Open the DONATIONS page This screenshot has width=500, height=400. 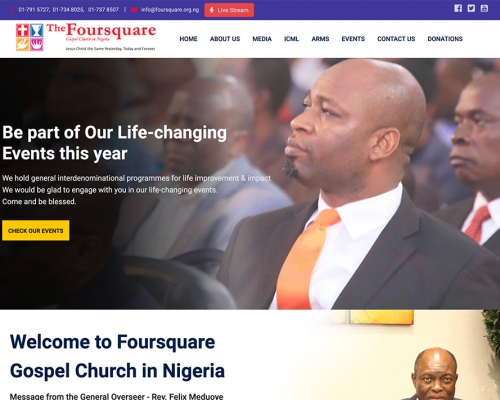click(445, 39)
